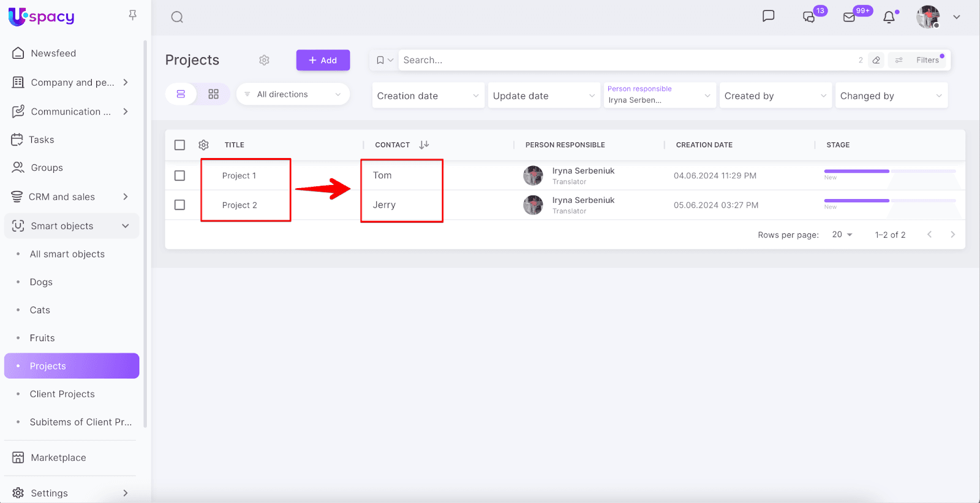Open table column settings gear
This screenshot has width=980, height=503.
(204, 145)
